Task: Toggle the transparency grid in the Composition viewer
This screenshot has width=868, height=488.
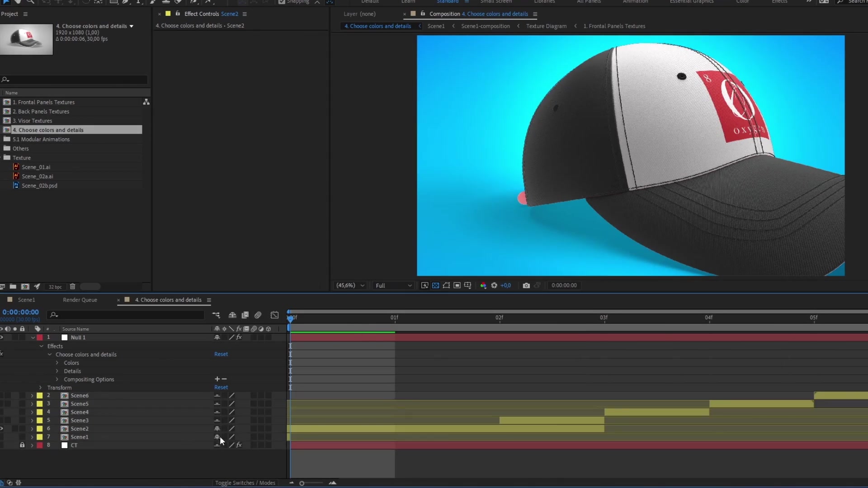Action: (x=435, y=285)
